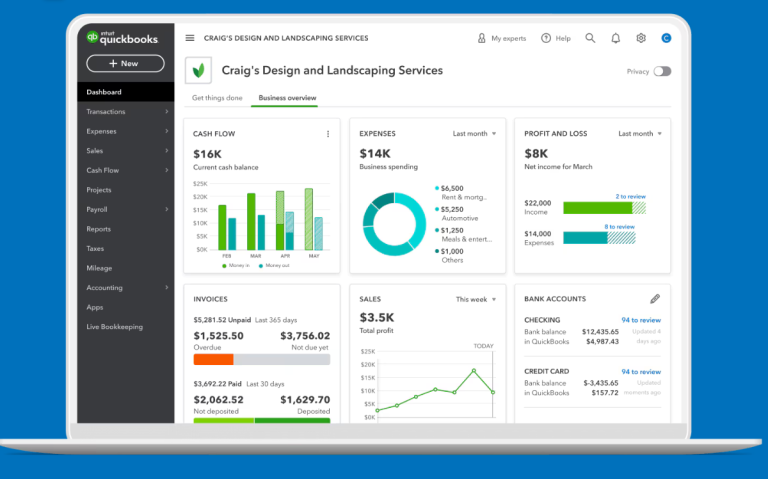Image resolution: width=768 pixels, height=479 pixels.
Task: Click $6,500 Rent & mortgage legend item
Action: [461, 192]
